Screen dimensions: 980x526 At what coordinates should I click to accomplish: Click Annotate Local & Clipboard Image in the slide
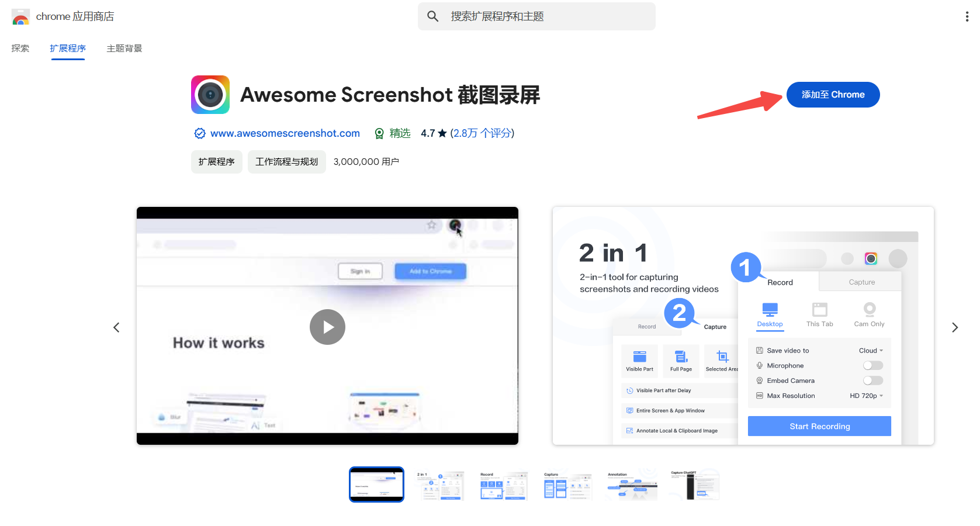click(x=677, y=431)
